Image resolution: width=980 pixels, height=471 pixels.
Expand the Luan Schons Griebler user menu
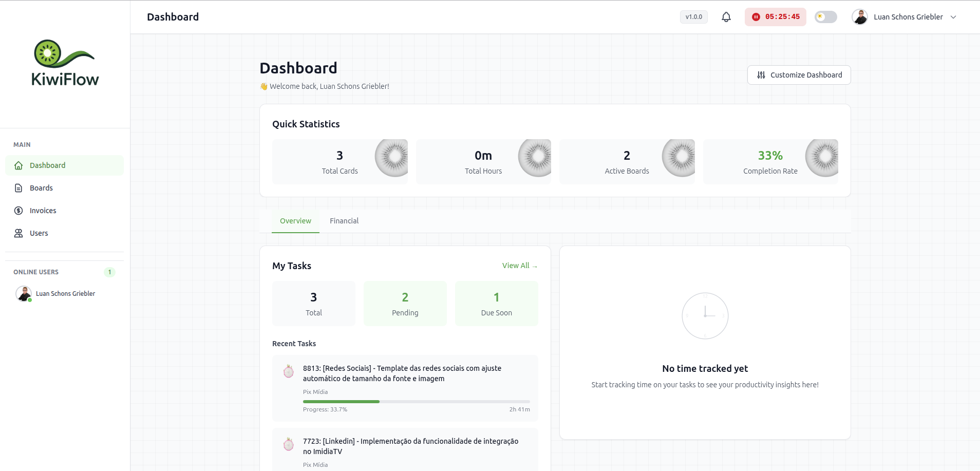click(x=953, y=17)
